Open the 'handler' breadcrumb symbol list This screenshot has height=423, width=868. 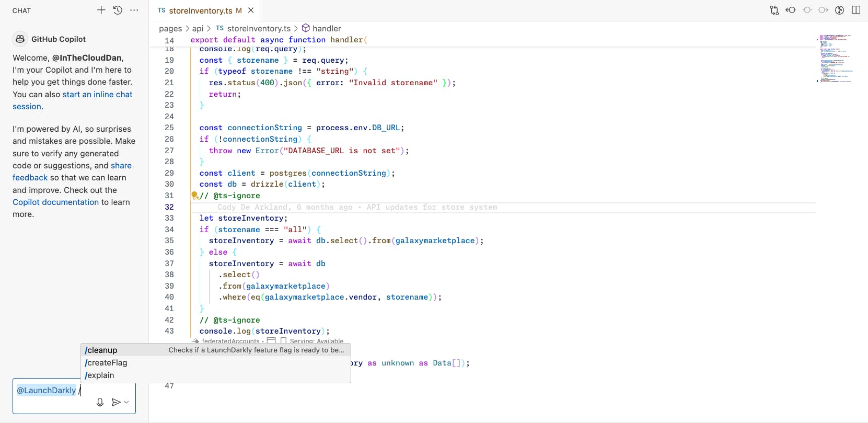(326, 28)
